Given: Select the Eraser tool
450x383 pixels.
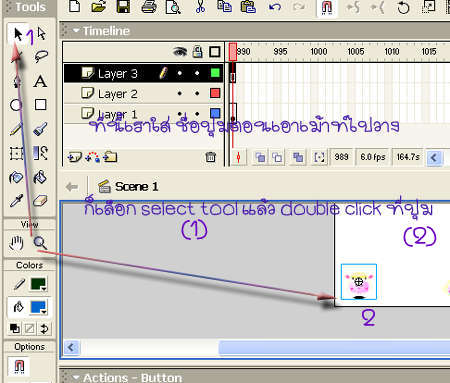Looking at the screenshot, I should click(40, 201).
